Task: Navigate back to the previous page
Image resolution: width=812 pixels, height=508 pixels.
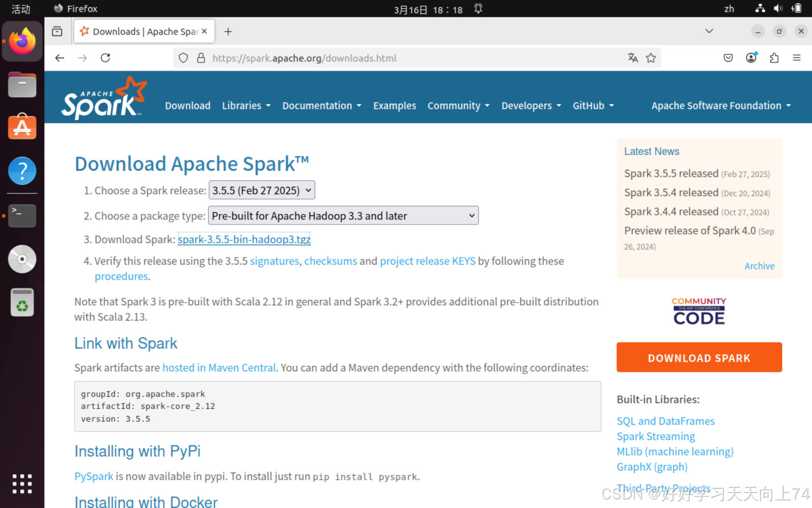Action: (x=59, y=57)
